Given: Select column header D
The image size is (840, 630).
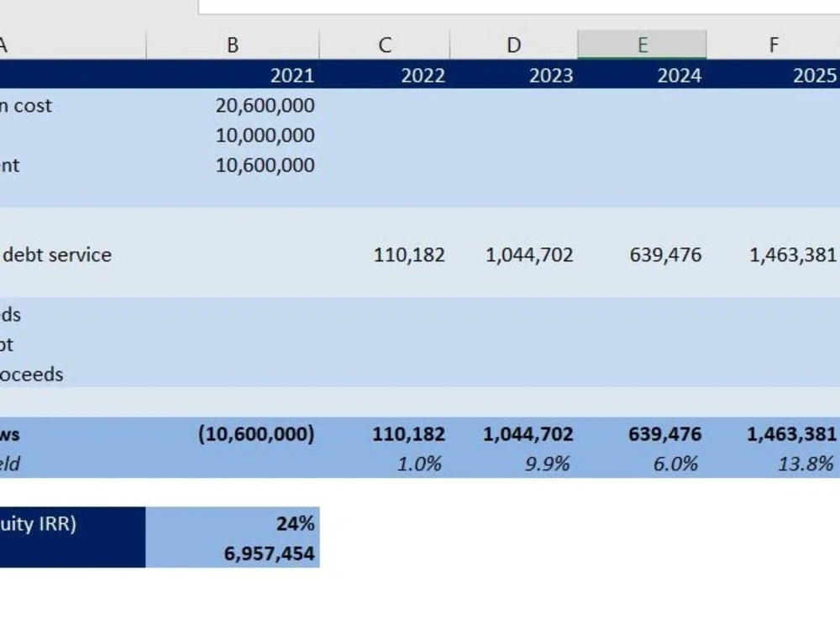Looking at the screenshot, I should click(x=513, y=44).
